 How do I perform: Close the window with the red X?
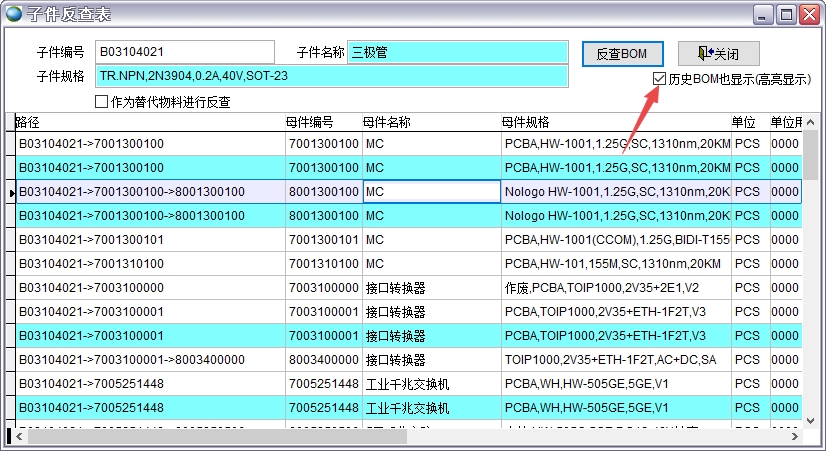click(809, 14)
